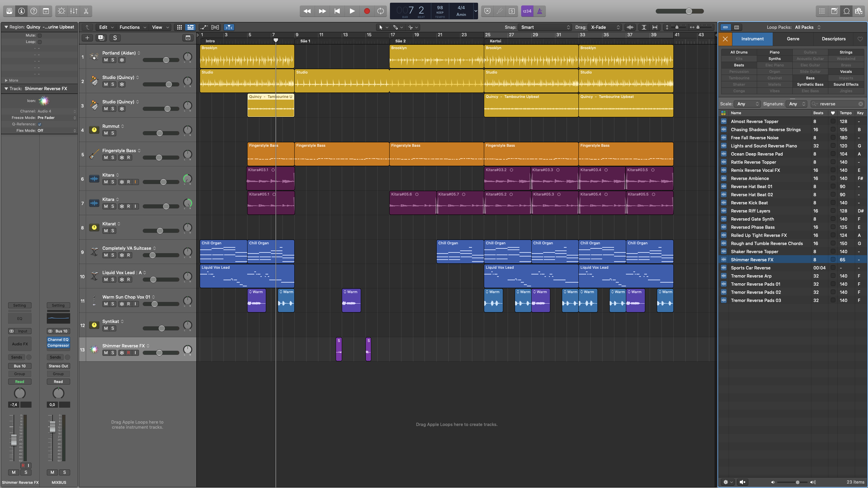Click the Shimmer Reverse FX loop entry
The height and width of the screenshot is (488, 868).
click(x=752, y=259)
